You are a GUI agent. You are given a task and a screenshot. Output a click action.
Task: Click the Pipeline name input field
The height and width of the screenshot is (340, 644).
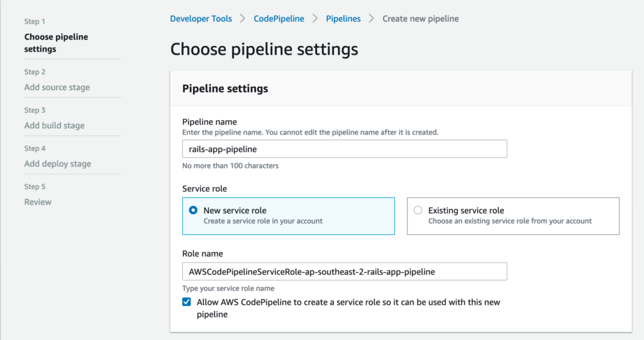345,149
